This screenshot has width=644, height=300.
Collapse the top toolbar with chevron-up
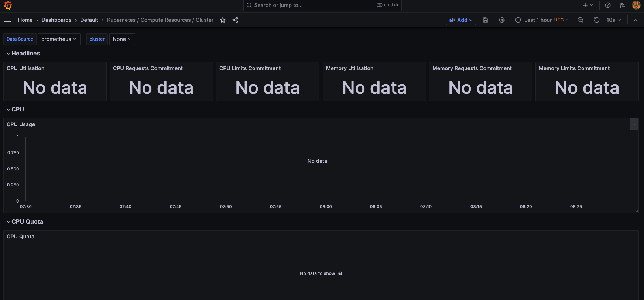coord(636,20)
